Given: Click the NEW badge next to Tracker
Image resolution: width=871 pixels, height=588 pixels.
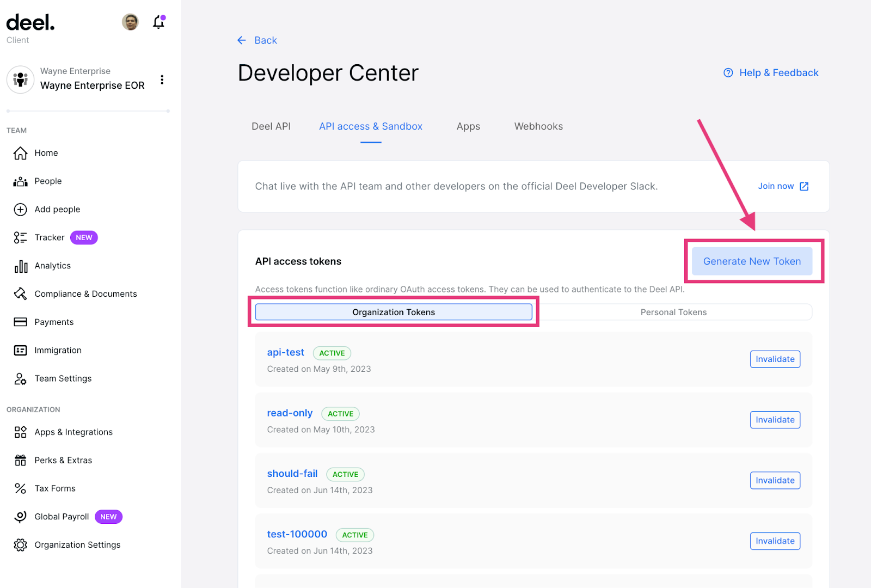Looking at the screenshot, I should (84, 237).
